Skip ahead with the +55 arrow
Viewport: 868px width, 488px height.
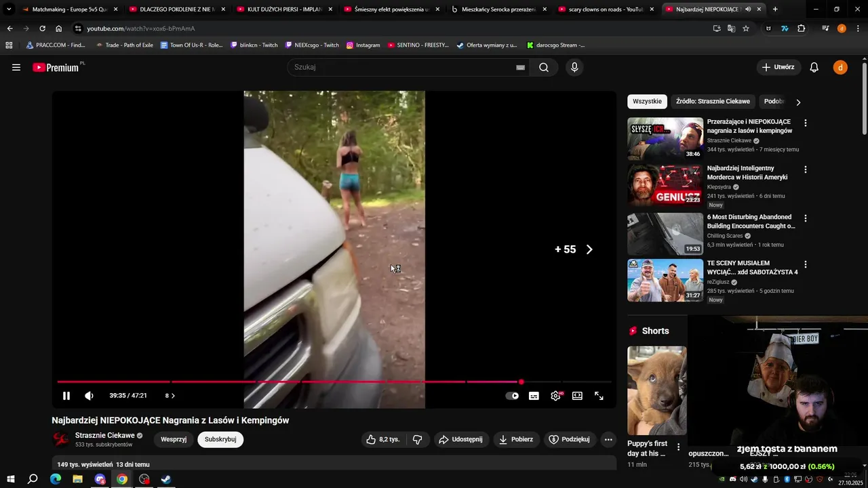pos(589,249)
